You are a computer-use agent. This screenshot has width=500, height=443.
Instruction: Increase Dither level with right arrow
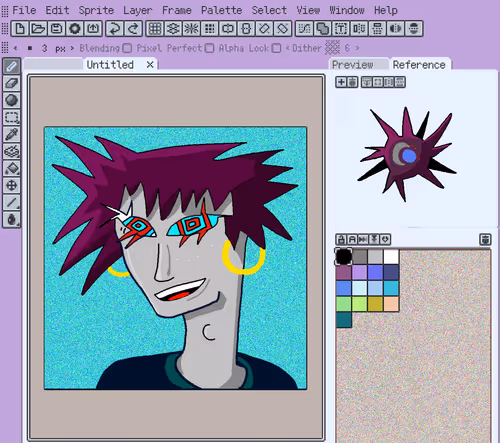click(x=357, y=48)
